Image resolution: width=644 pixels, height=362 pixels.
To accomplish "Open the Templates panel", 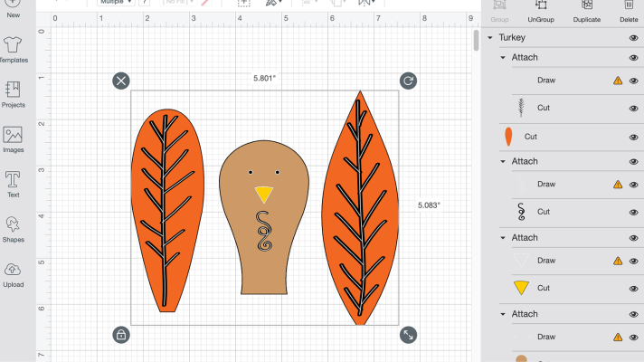I will pyautogui.click(x=13, y=50).
